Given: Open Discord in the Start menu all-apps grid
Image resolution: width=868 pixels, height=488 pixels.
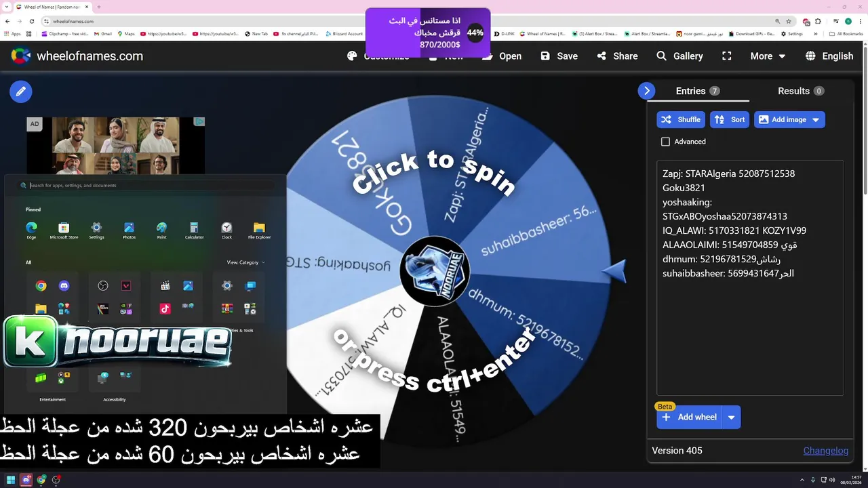Looking at the screenshot, I should [64, 286].
